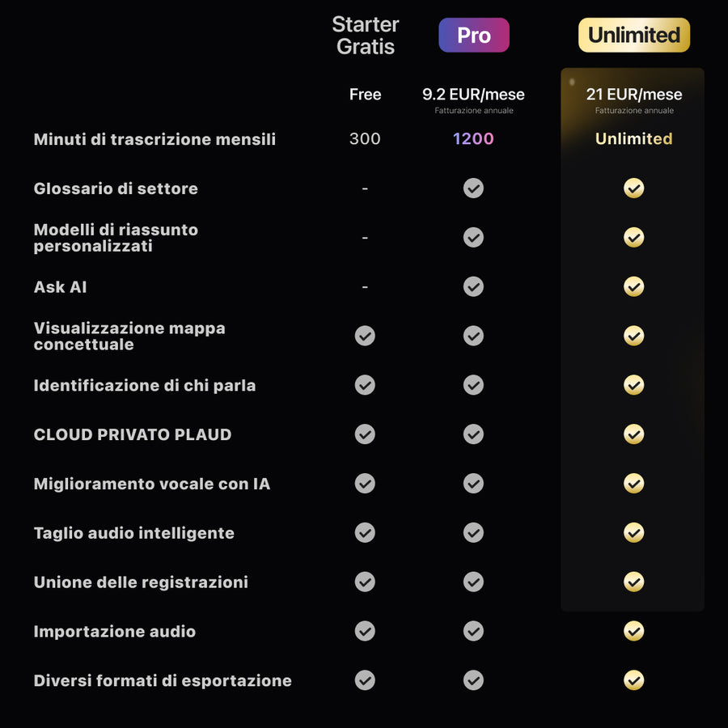Click the Free price under Starter

pyautogui.click(x=365, y=95)
